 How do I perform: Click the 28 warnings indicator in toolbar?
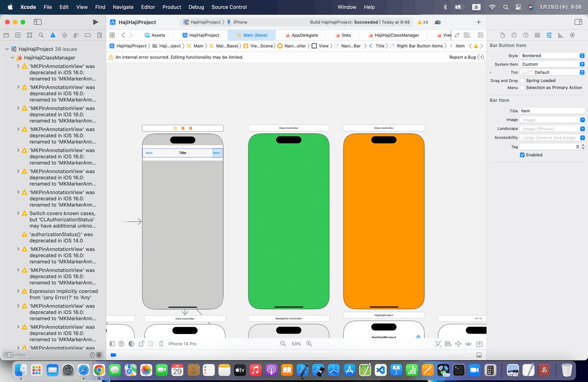422,22
